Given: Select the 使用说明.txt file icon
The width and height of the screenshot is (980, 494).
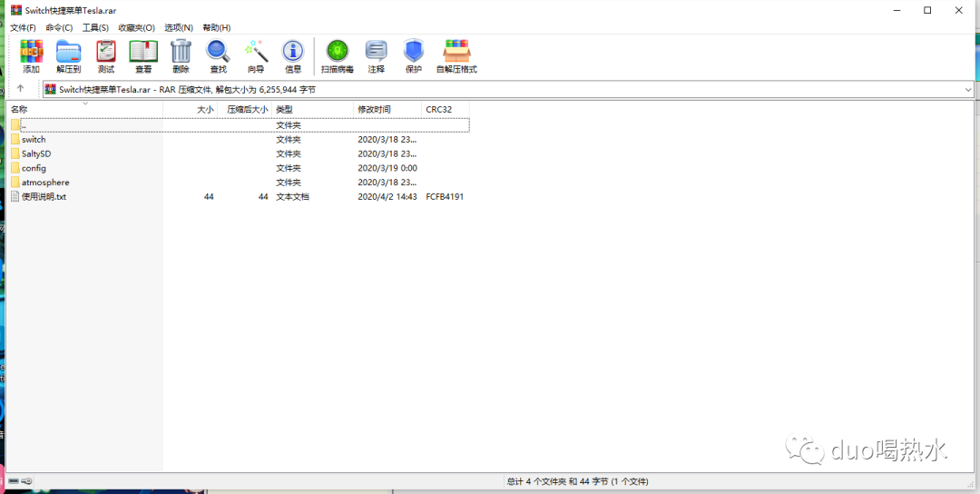Looking at the screenshot, I should pyautogui.click(x=15, y=196).
